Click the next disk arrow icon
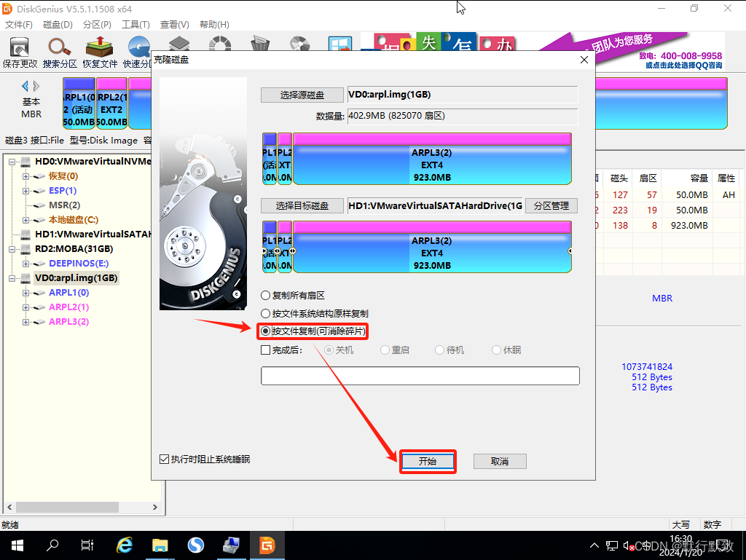This screenshot has width=746, height=560. pyautogui.click(x=36, y=86)
